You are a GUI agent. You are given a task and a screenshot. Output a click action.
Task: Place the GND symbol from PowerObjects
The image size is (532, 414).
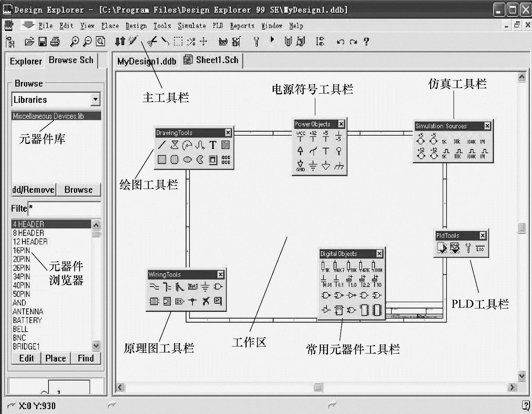click(x=300, y=165)
